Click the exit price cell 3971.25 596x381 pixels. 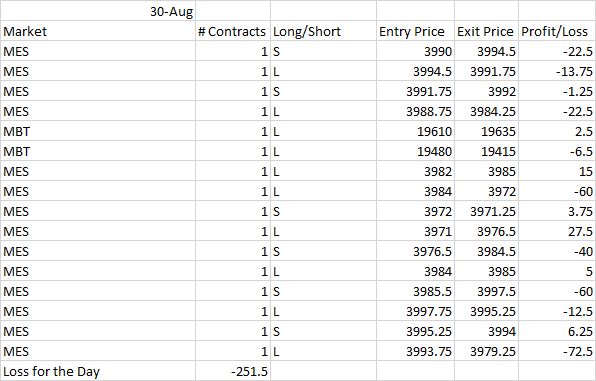point(487,211)
